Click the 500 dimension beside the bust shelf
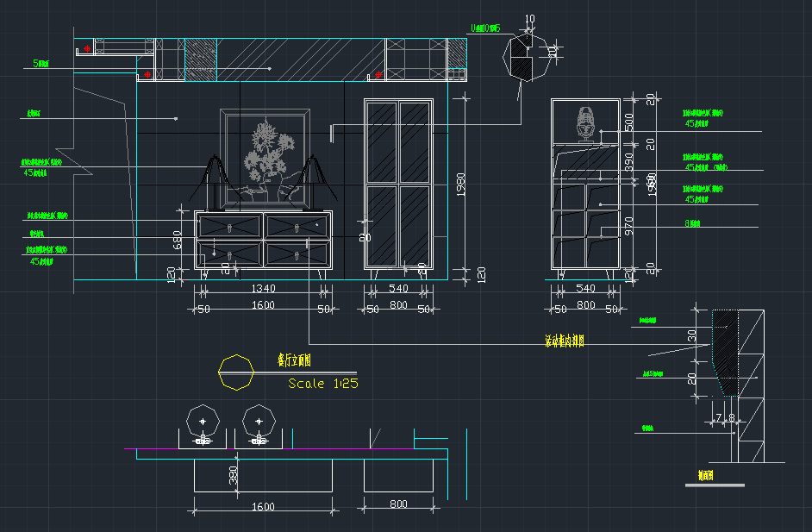The height and width of the screenshot is (532, 812). (x=628, y=122)
